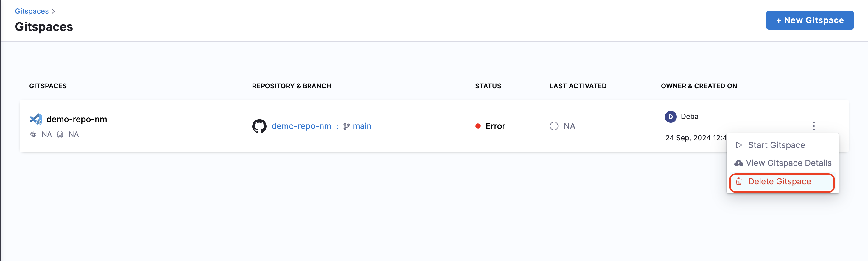The width and height of the screenshot is (868, 261).
Task: Click the Deba owner avatar circle
Action: (x=670, y=117)
